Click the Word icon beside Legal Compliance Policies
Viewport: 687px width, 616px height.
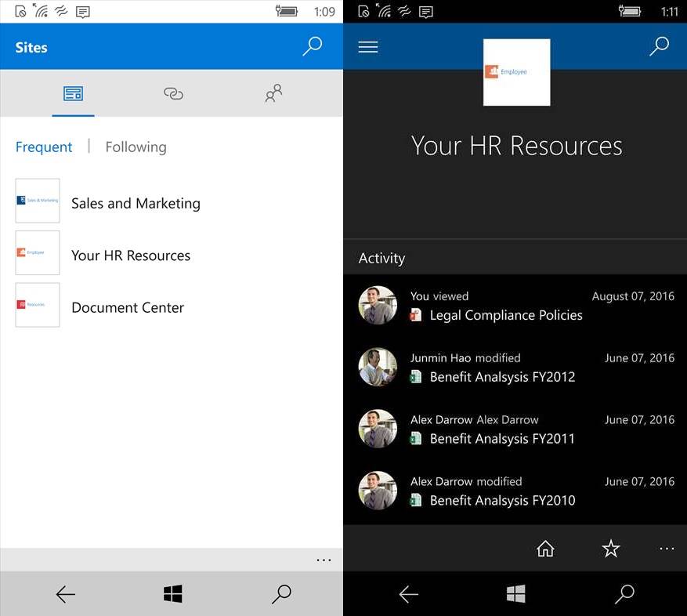416,315
